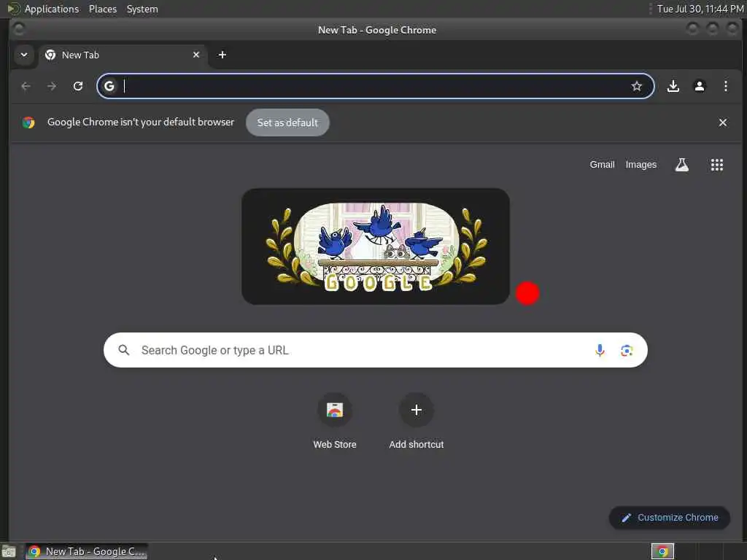Click the browser back arrow
The image size is (747, 560).
pos(26,86)
